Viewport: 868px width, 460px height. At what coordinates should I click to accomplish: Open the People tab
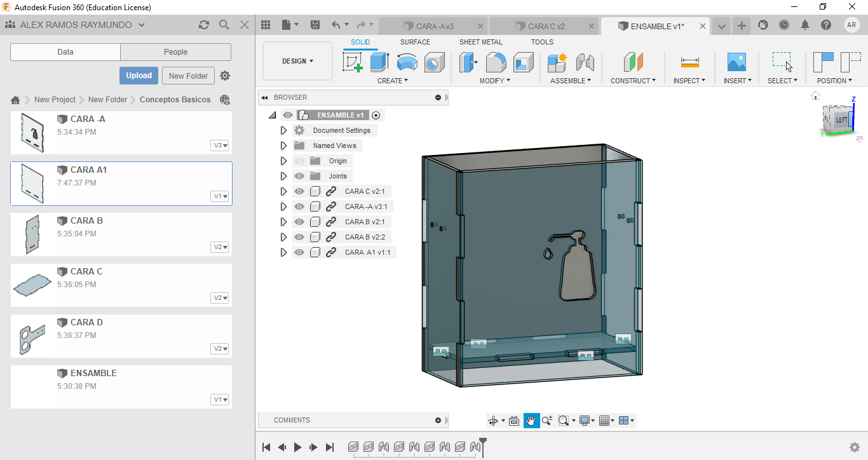tap(175, 52)
